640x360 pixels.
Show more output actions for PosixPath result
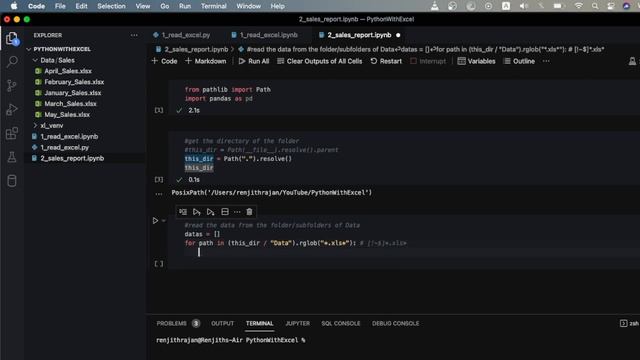click(x=159, y=193)
